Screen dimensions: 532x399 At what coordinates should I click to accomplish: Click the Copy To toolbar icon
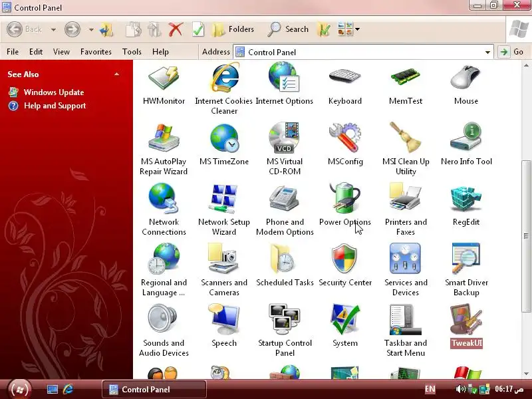(134, 29)
